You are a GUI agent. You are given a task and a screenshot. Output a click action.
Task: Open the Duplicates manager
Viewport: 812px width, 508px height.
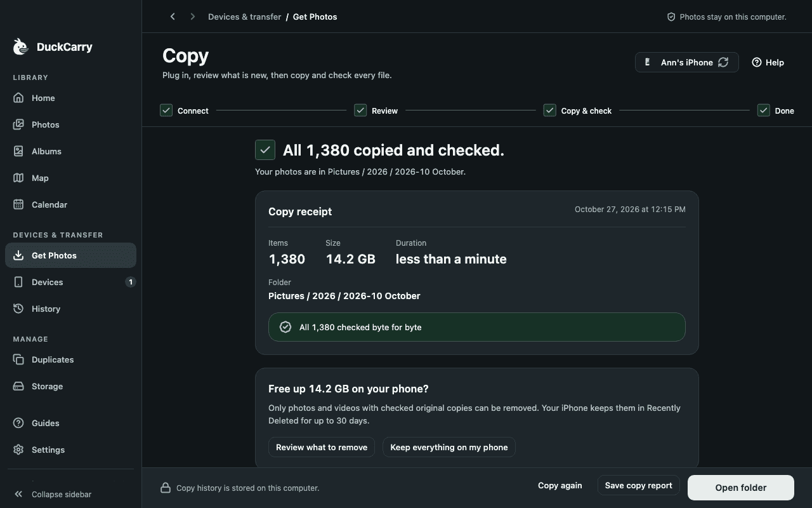[x=70, y=359]
